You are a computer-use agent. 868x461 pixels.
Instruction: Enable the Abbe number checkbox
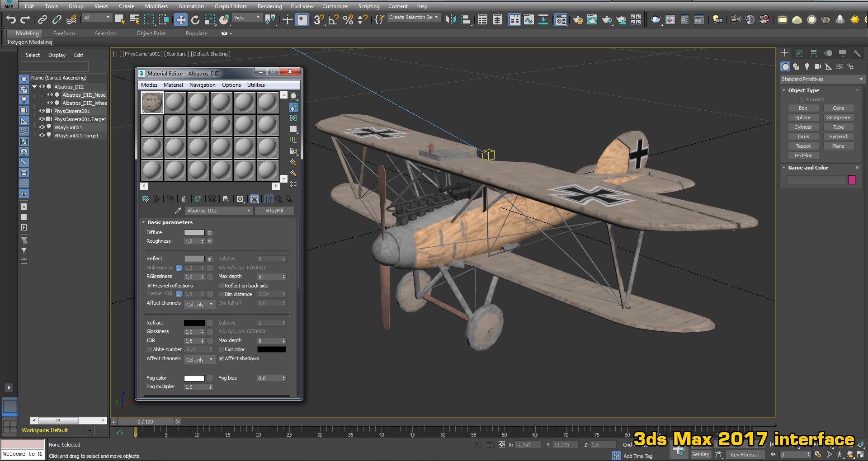[x=149, y=349]
